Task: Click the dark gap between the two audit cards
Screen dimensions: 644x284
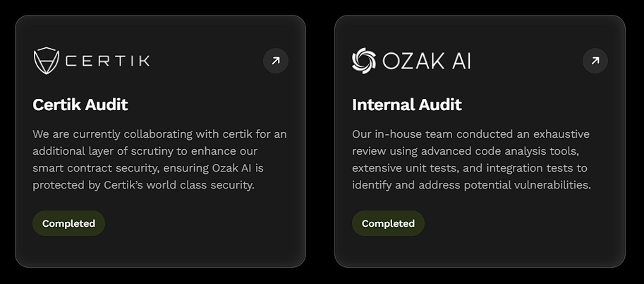Action: (x=320, y=142)
